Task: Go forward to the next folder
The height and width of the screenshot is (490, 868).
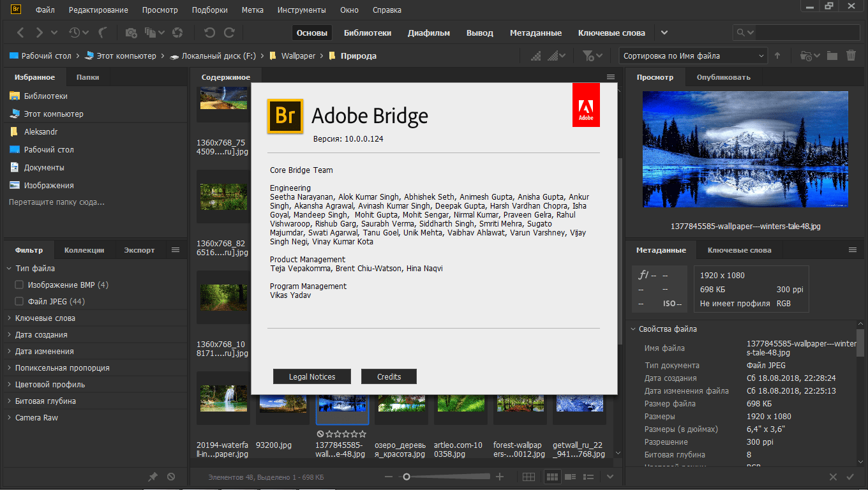Action: click(40, 33)
